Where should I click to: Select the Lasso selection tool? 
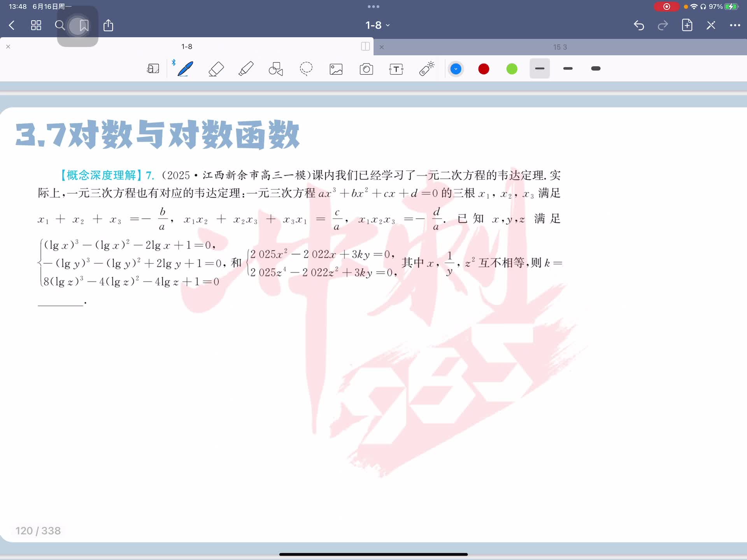tap(306, 69)
